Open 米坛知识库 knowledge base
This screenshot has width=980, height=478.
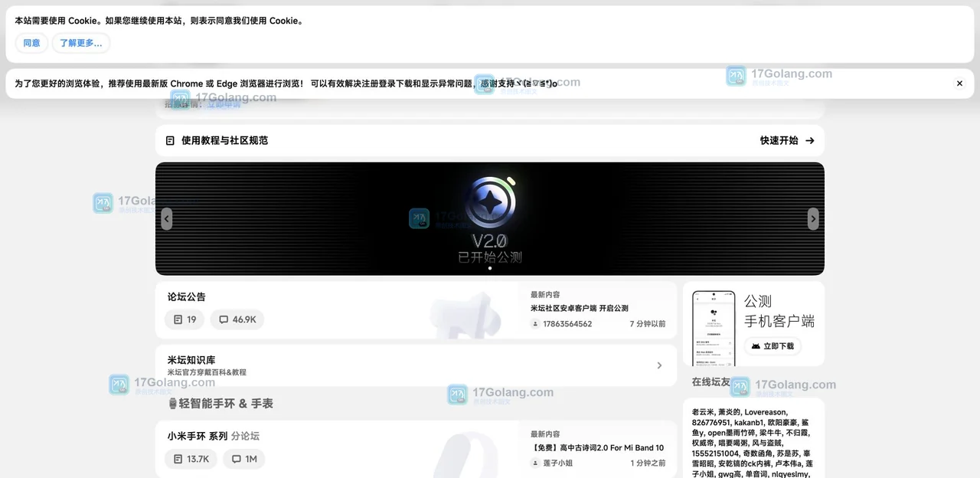click(191, 360)
